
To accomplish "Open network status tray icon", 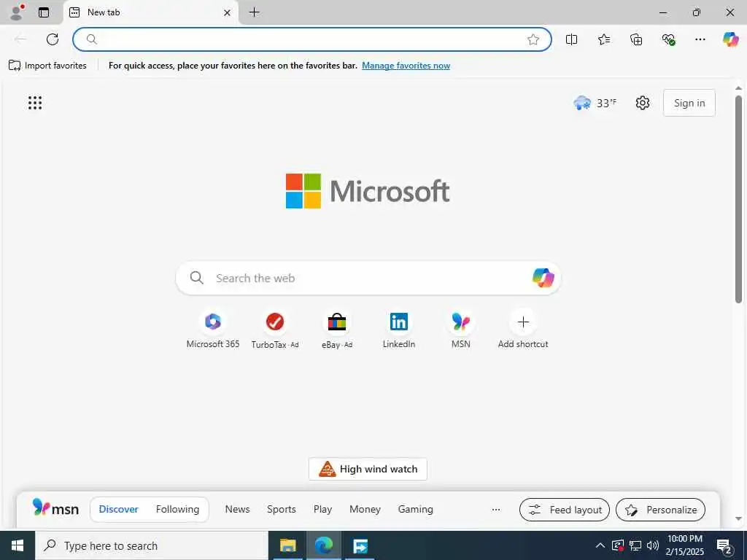I will 635,545.
